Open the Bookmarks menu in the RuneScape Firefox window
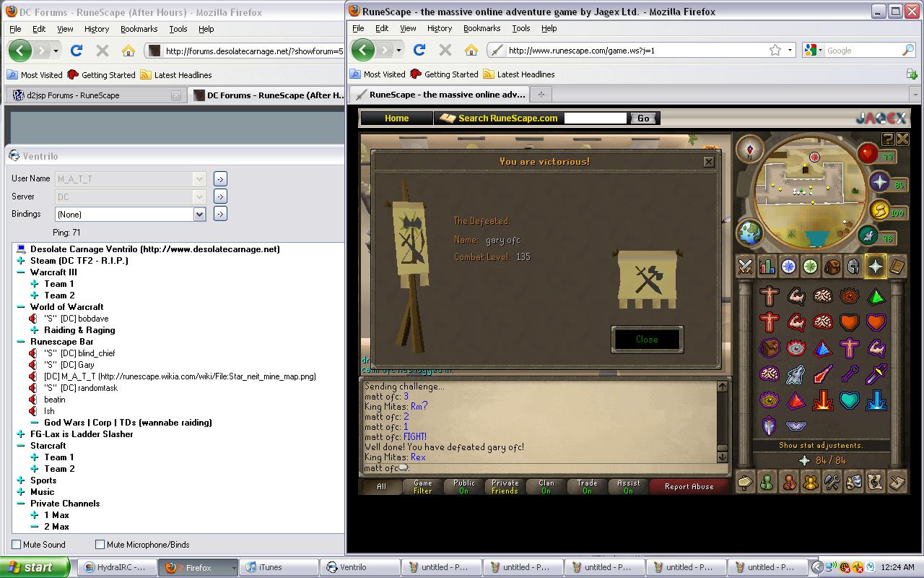Screen dimensions: 924x578 481,28
